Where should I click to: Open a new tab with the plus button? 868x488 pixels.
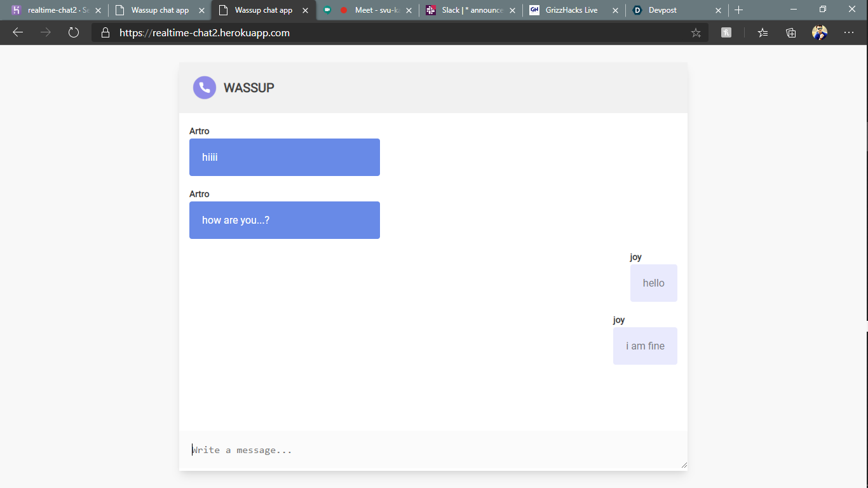738,10
